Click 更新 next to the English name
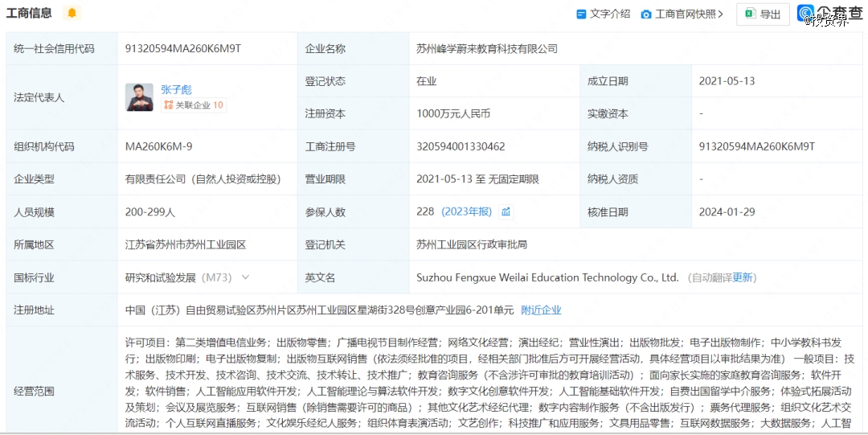The height and width of the screenshot is (435, 868). [743, 277]
